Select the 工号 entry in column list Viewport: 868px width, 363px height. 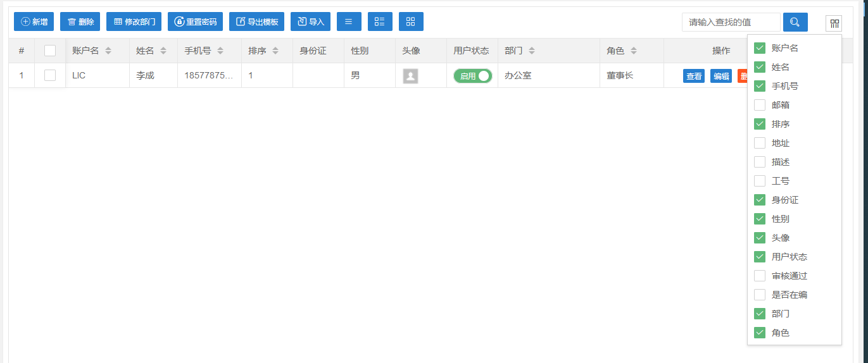tap(760, 181)
